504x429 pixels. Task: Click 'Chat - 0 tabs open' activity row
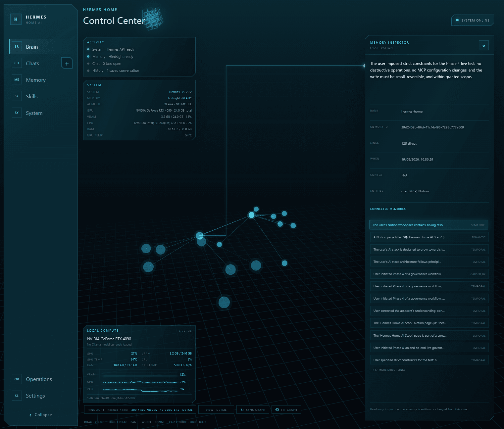click(107, 64)
